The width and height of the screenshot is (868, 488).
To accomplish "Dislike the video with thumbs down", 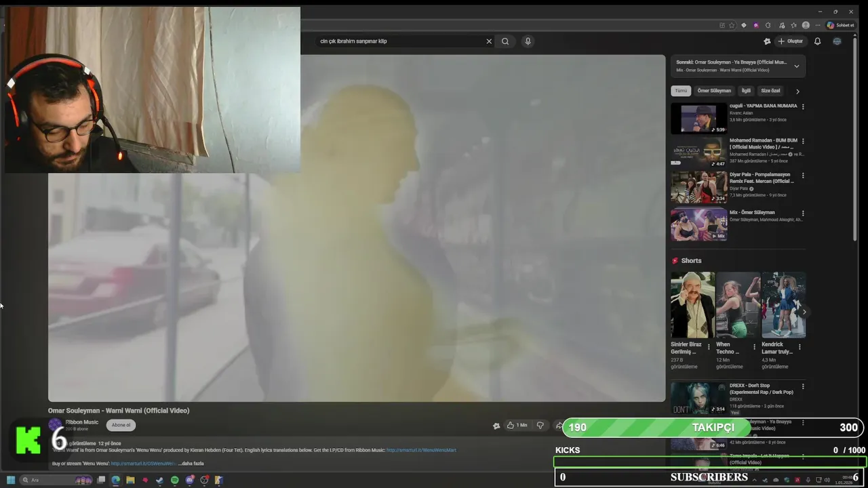I will point(540,425).
